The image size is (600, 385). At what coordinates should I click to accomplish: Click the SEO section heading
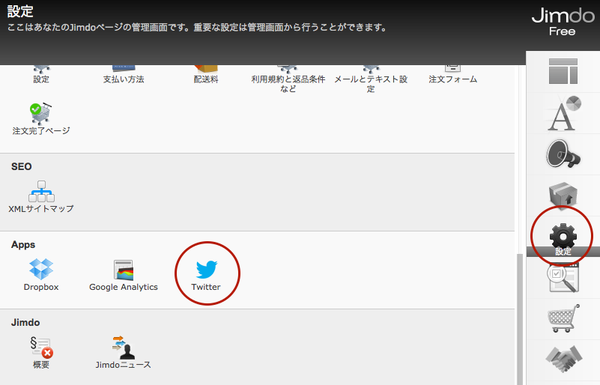click(x=21, y=166)
